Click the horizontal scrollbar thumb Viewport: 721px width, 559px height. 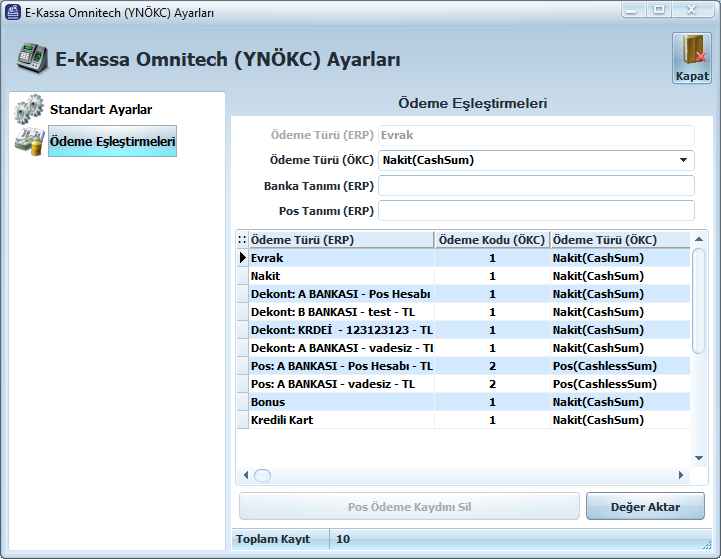tap(263, 475)
